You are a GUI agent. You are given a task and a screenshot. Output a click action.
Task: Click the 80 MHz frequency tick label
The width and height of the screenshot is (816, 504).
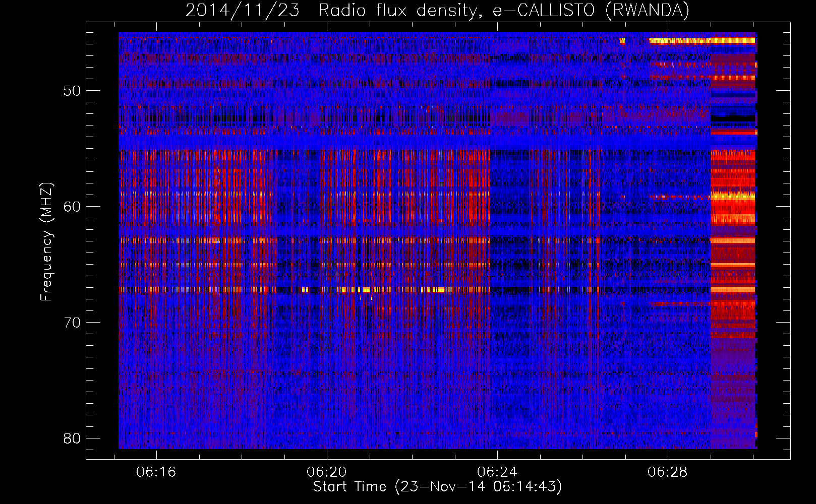(72, 438)
